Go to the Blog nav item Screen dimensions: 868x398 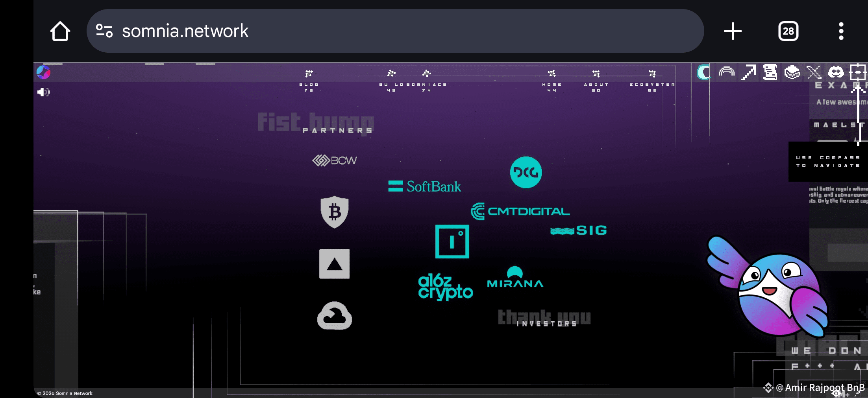[x=309, y=81]
